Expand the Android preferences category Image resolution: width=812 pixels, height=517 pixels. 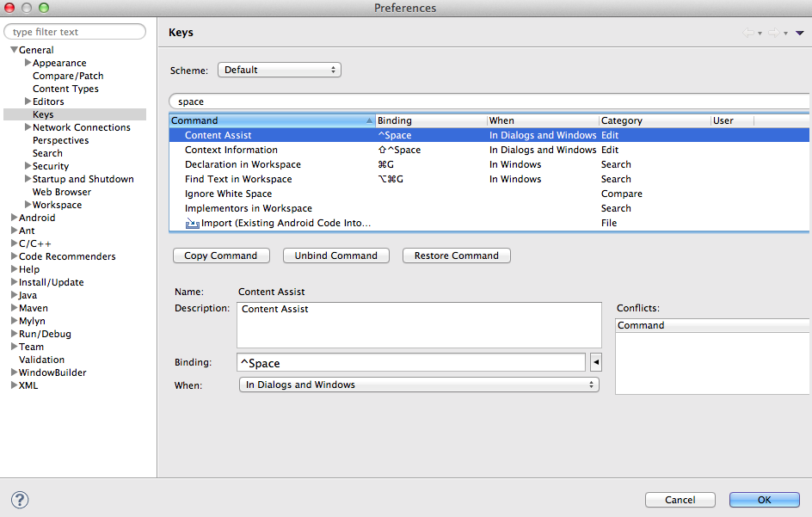point(12,218)
